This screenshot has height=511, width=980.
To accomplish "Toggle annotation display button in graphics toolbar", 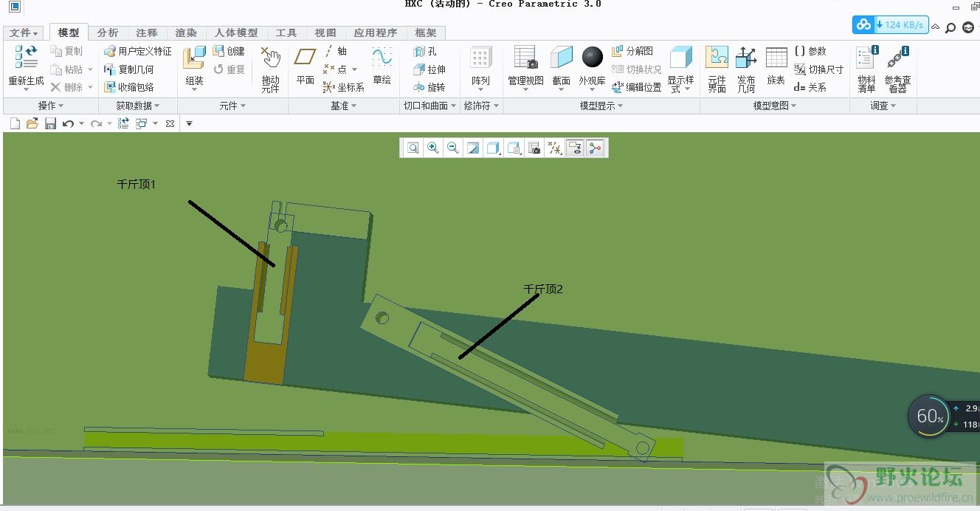I will pos(574,148).
